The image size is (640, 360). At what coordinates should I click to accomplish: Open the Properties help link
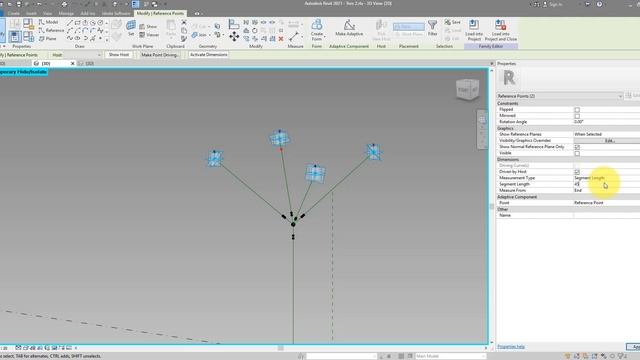tap(511, 347)
